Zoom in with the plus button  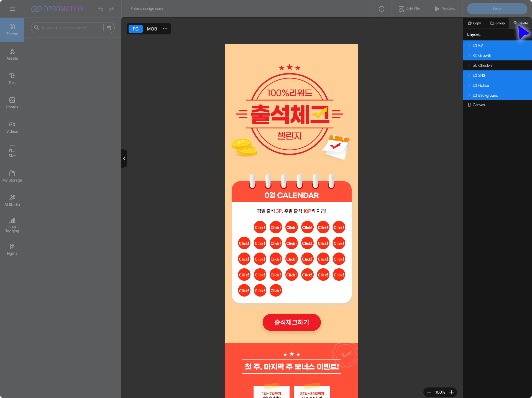coord(452,392)
